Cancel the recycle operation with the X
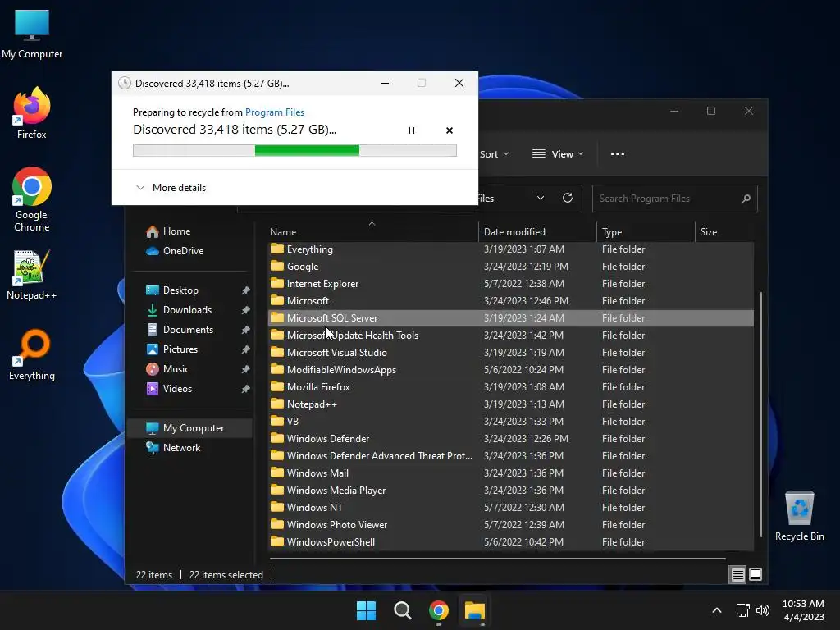 point(450,130)
